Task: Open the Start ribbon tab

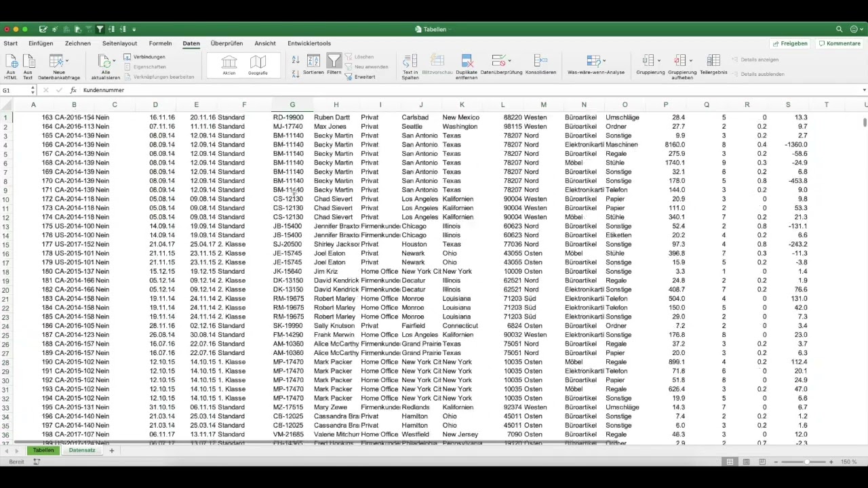Action: point(10,43)
